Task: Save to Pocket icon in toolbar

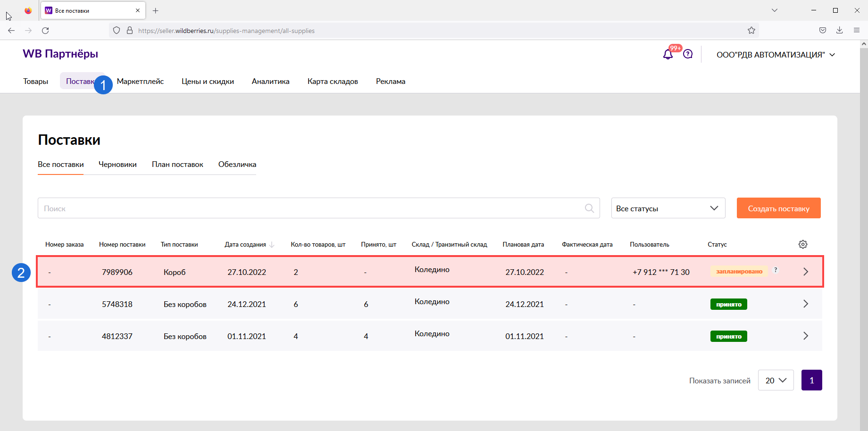Action: (x=822, y=31)
